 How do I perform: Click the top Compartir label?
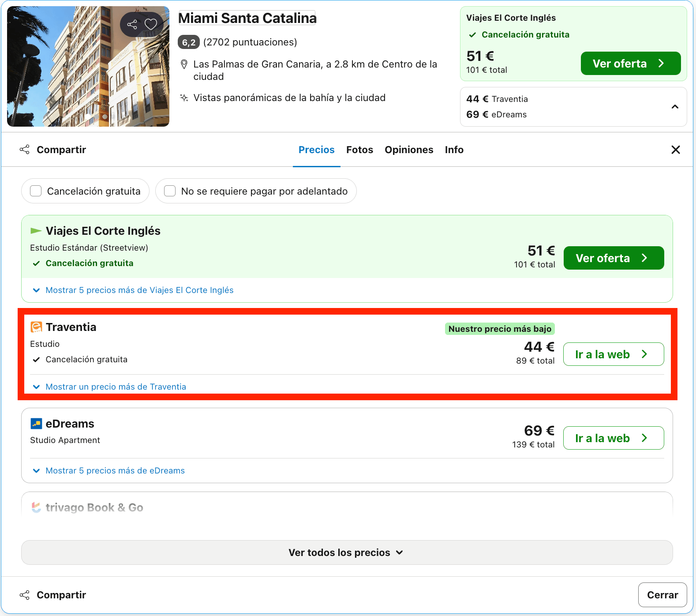61,150
